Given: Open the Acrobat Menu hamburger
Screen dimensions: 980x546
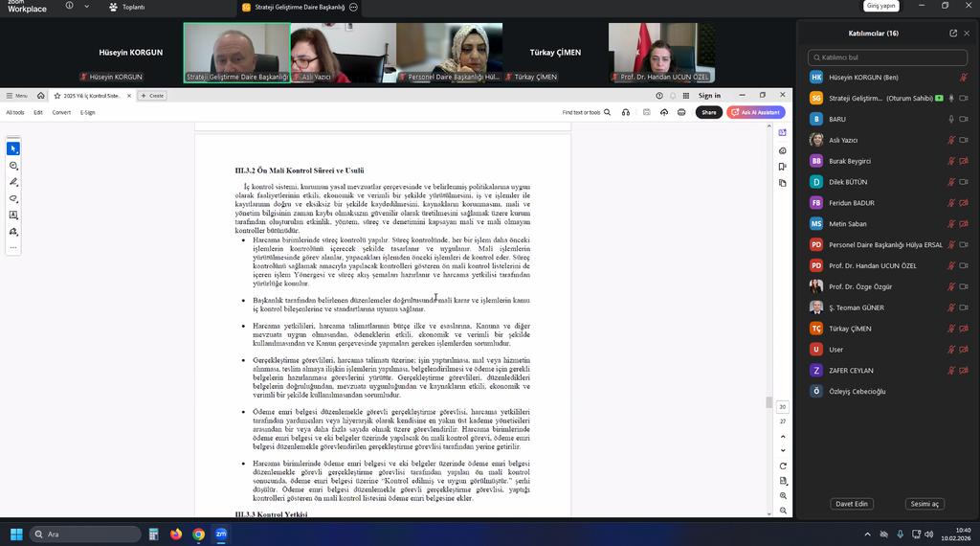Looking at the screenshot, I should click(16, 96).
